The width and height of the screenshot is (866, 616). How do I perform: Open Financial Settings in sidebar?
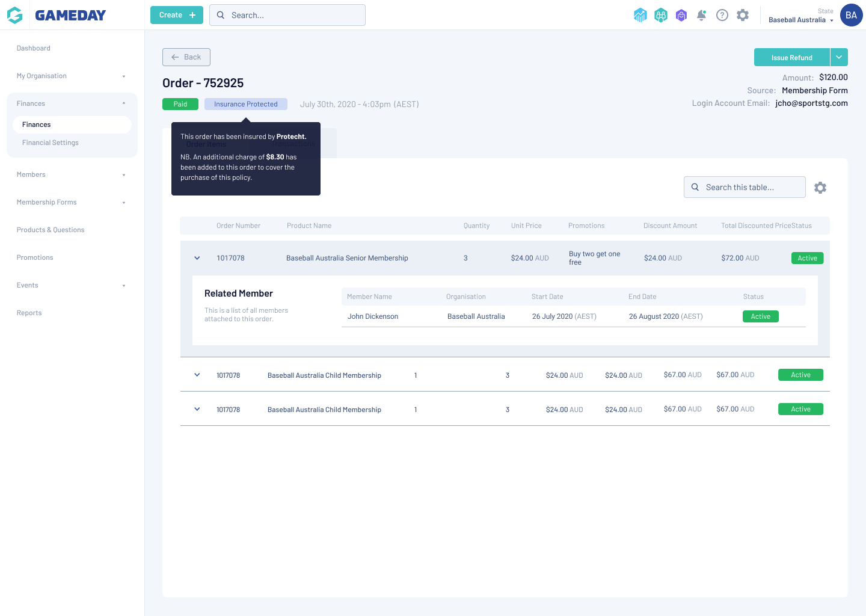[51, 143]
